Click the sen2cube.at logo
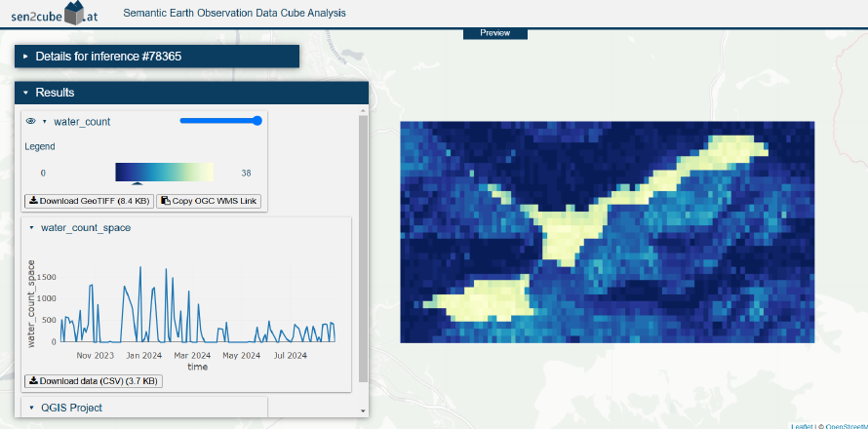 click(54, 15)
